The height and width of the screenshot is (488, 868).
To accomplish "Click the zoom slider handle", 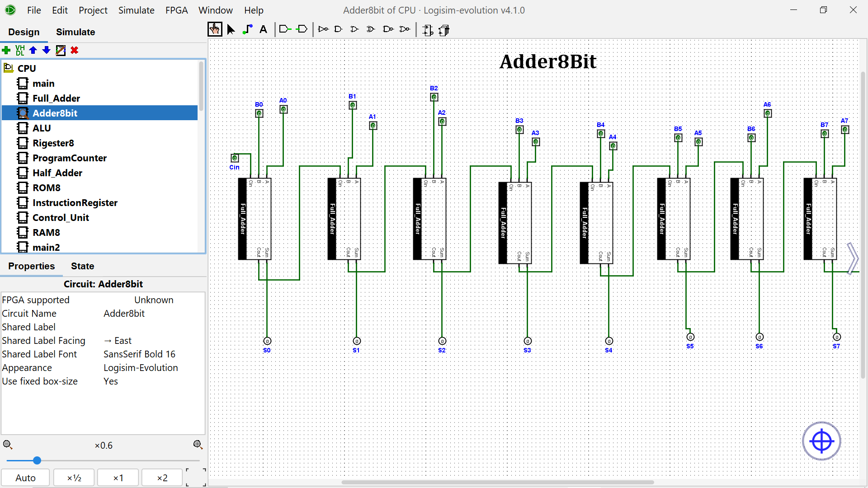I will point(37,460).
